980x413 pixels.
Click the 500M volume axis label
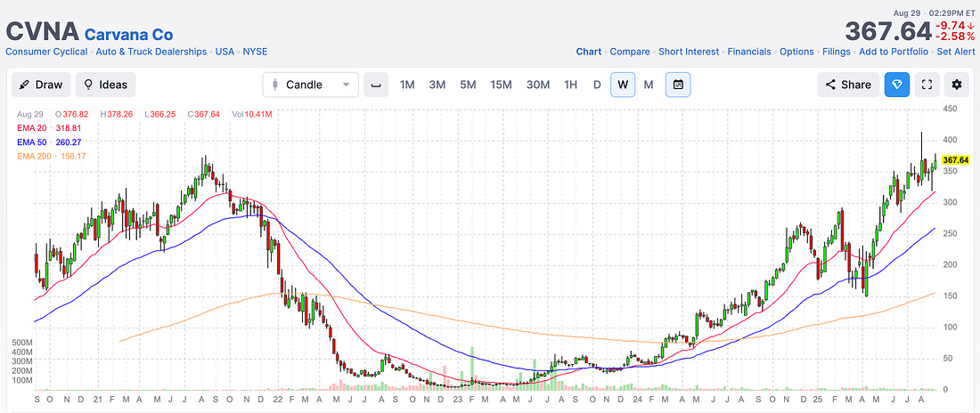[x=20, y=343]
